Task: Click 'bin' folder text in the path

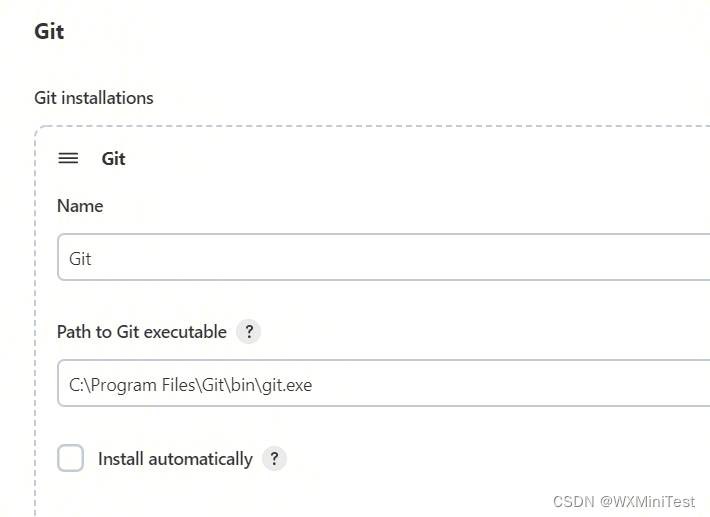Action: coord(242,385)
